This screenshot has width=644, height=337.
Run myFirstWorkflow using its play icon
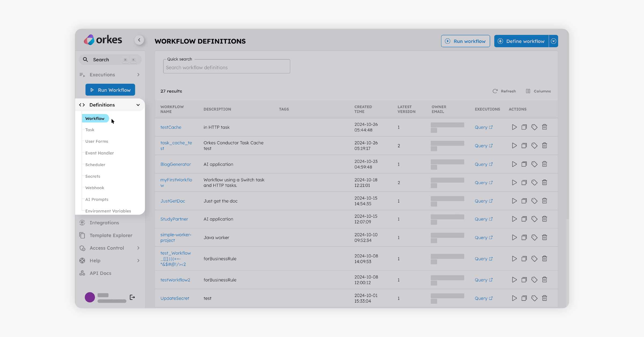coord(514,182)
